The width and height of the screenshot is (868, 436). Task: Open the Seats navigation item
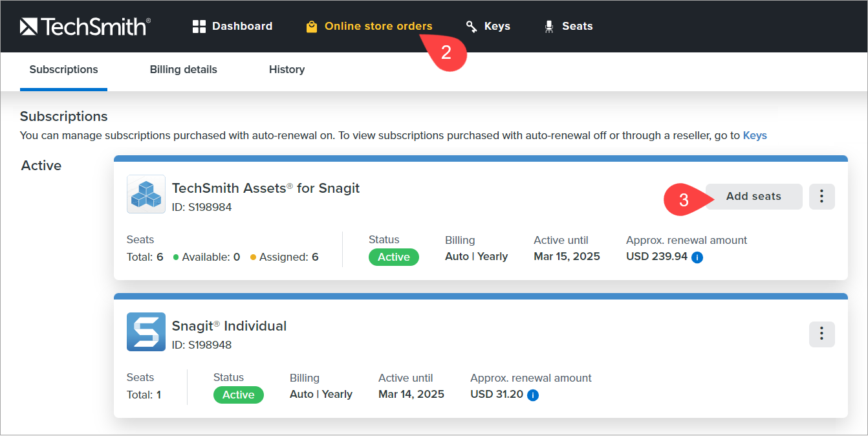[x=569, y=27]
